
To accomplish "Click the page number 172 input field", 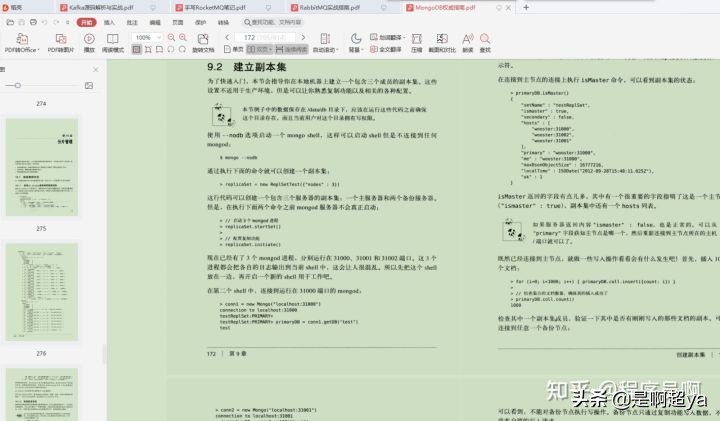I will click(265, 37).
